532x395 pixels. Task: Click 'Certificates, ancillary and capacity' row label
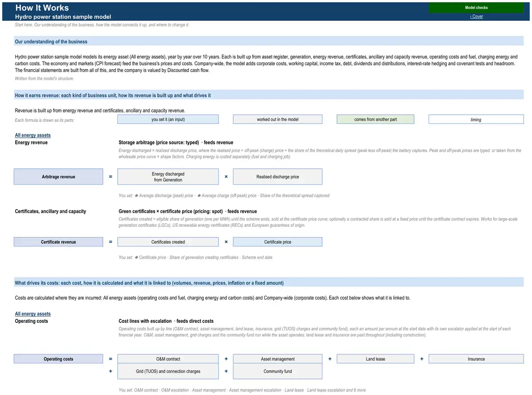51,212
